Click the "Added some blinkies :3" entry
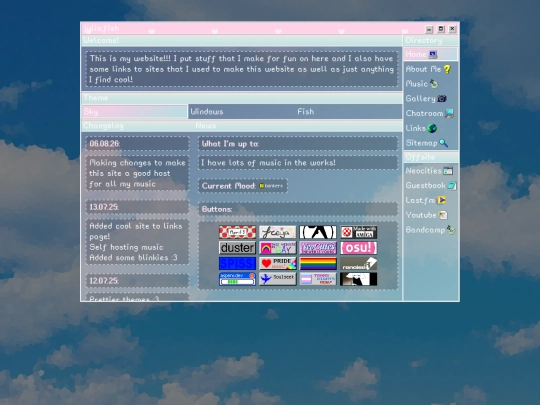Viewport: 540px width, 405px height. (x=134, y=258)
